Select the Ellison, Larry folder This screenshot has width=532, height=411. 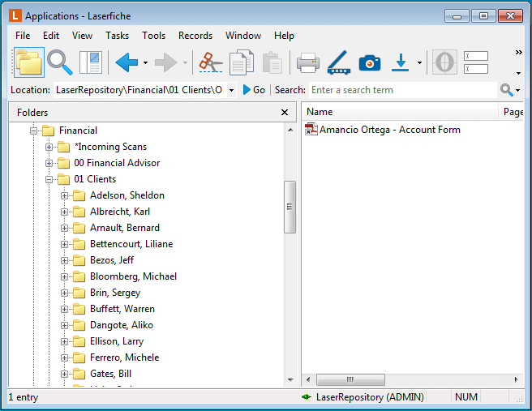[x=117, y=341]
